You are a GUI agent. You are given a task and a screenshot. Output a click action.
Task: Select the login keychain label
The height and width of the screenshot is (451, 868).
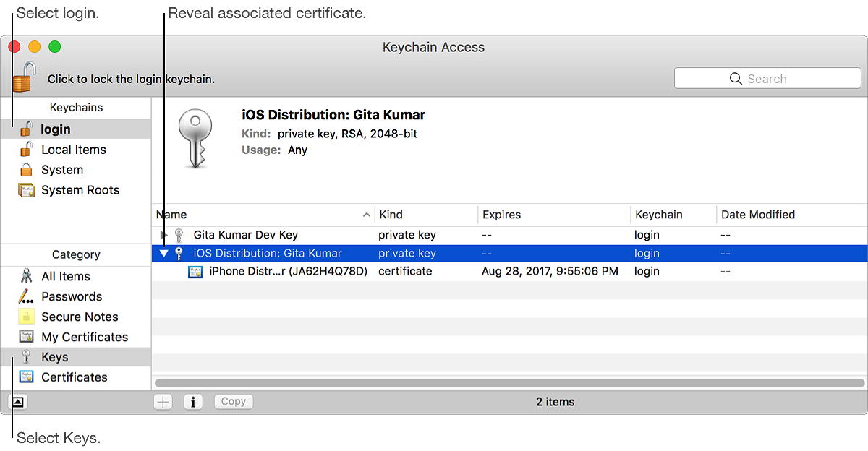coord(56,129)
